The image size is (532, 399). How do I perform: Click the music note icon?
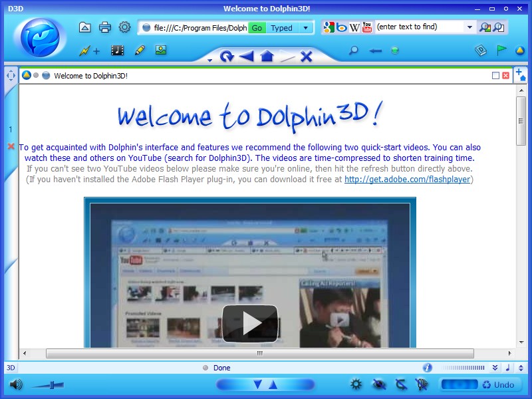coord(508,368)
